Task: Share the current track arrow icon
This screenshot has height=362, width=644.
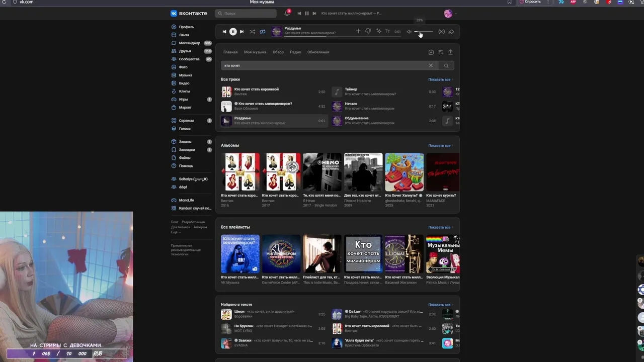Action: pos(451,32)
